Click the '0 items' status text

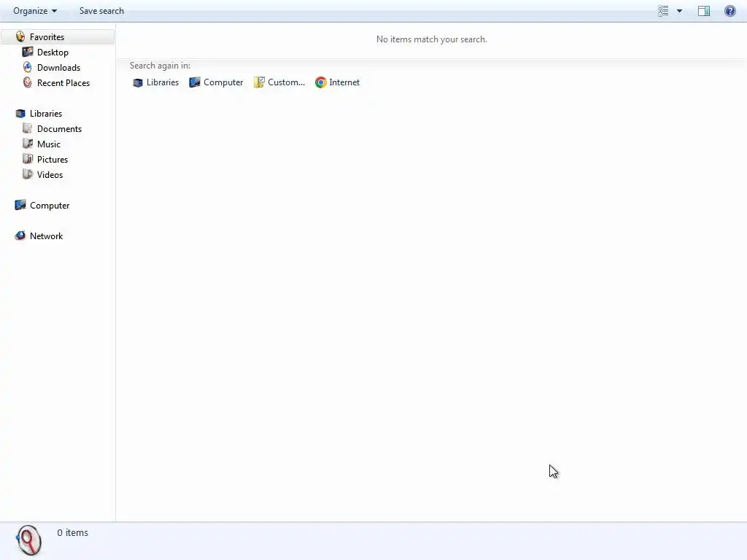pyautogui.click(x=72, y=532)
